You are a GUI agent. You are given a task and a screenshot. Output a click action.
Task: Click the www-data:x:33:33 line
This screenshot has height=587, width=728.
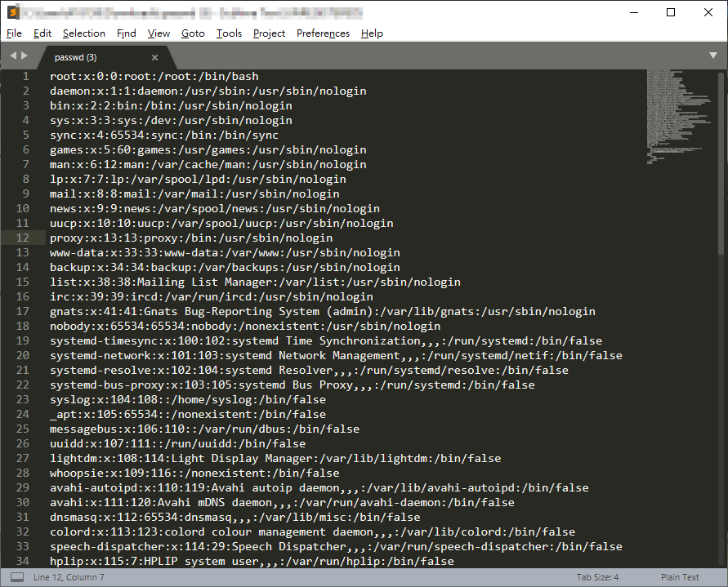click(x=225, y=252)
